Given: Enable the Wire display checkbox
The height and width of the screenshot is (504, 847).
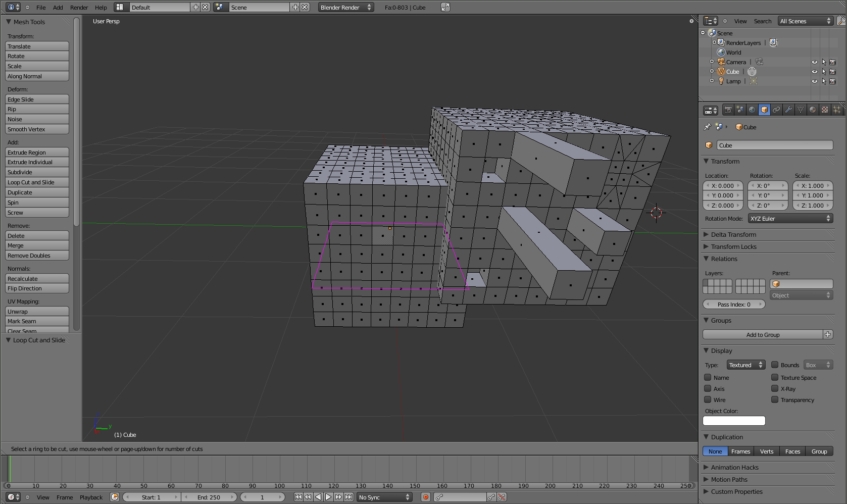Looking at the screenshot, I should (x=708, y=399).
